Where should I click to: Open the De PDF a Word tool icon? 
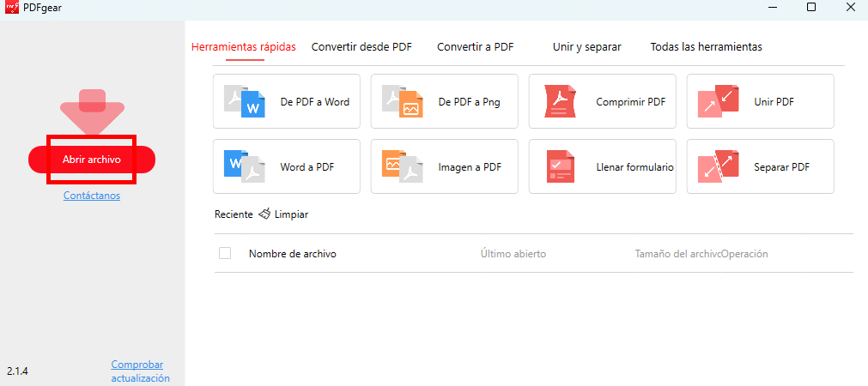point(244,101)
